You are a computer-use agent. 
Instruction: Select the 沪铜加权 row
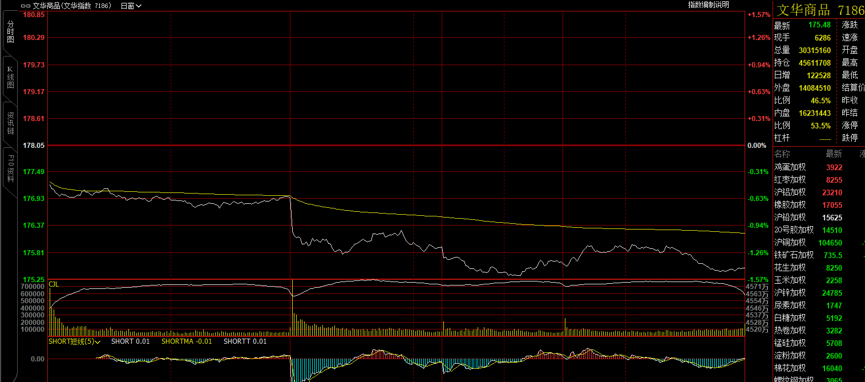point(819,242)
